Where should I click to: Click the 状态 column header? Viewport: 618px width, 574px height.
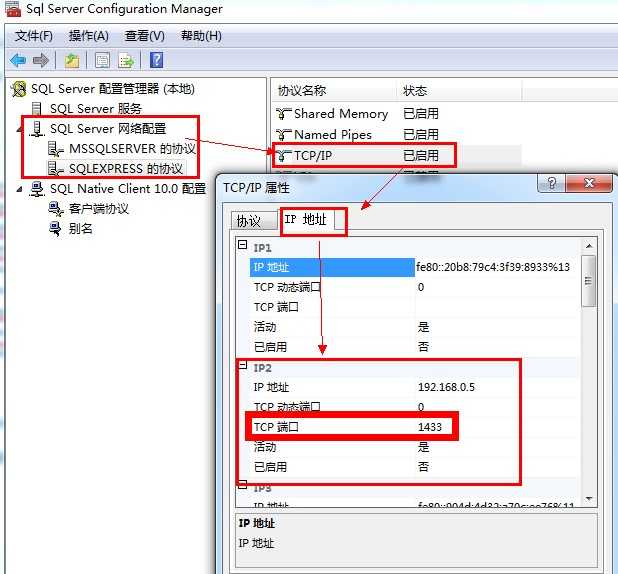click(x=459, y=91)
